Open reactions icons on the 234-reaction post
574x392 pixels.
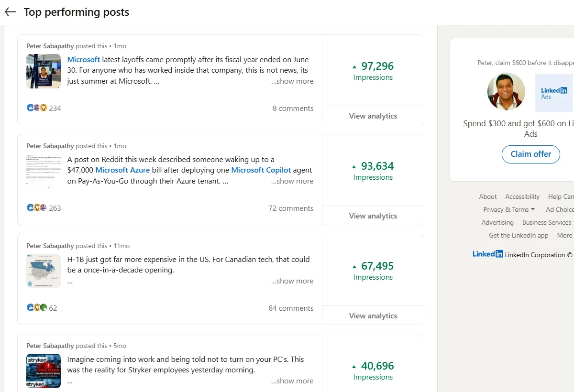pyautogui.click(x=37, y=108)
